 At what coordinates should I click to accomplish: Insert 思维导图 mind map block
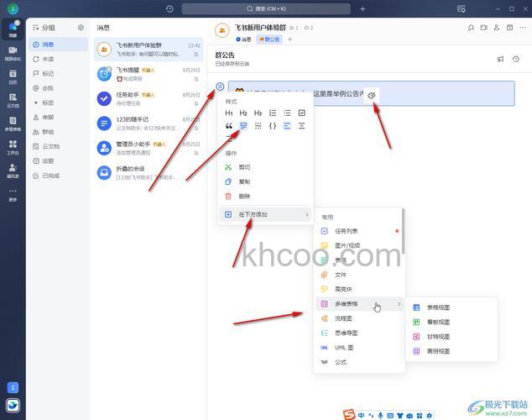coord(359,333)
